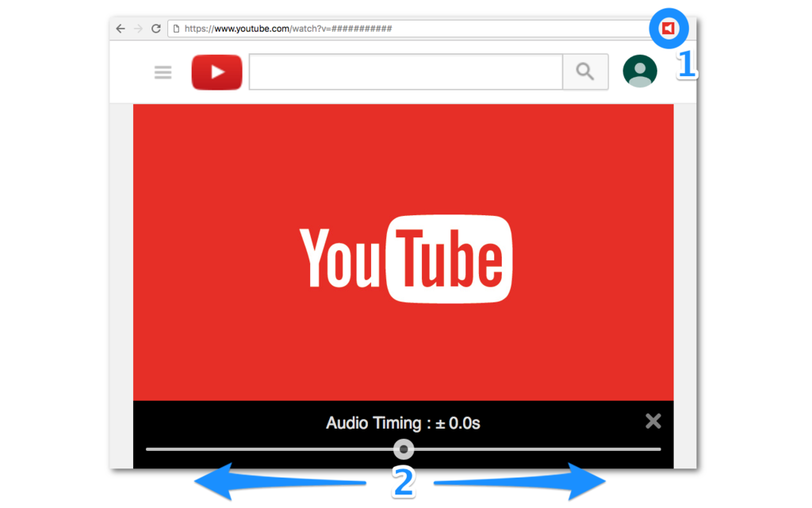The height and width of the screenshot is (508, 812).
Task: Click the browser back arrow
Action: pos(121,29)
